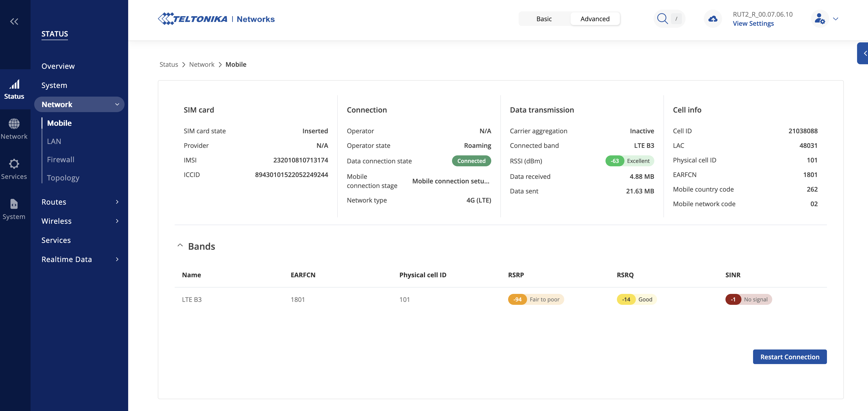Switch to Basic mode
The image size is (868, 411).
tap(544, 19)
